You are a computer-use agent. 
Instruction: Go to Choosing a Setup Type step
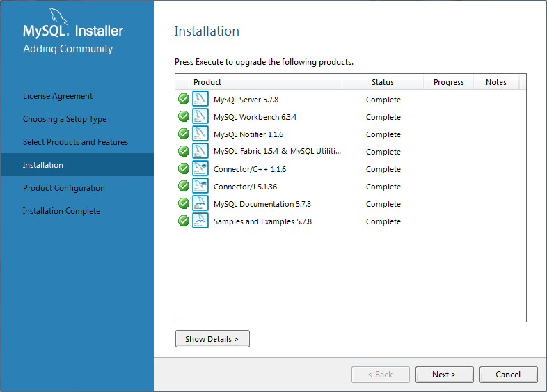65,119
